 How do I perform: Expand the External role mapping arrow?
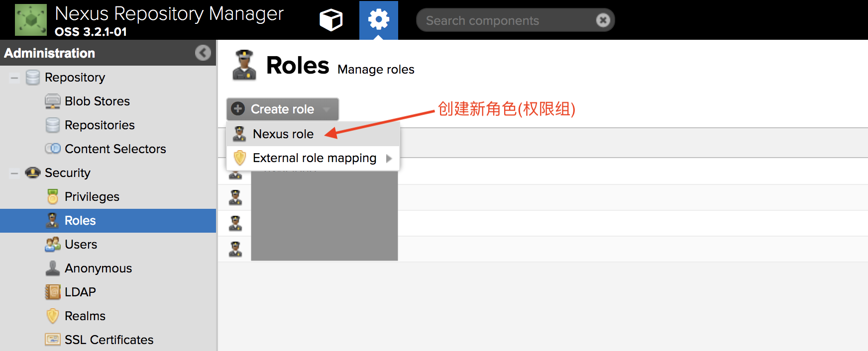point(389,158)
